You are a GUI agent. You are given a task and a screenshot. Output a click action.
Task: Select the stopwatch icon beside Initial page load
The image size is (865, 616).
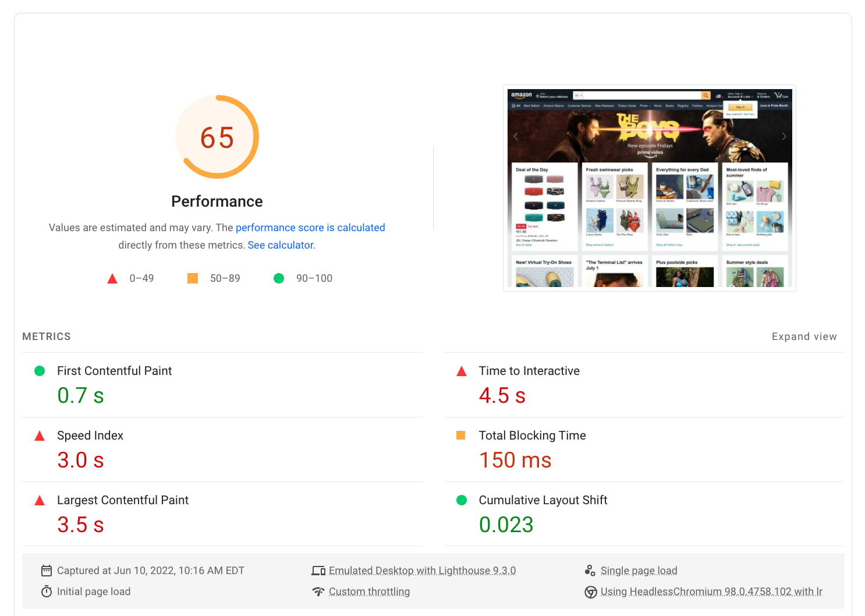coord(47,591)
